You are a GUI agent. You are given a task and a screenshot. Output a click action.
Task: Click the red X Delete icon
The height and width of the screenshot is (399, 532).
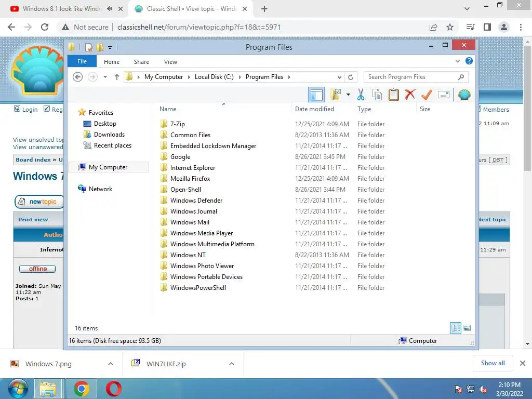tap(410, 95)
